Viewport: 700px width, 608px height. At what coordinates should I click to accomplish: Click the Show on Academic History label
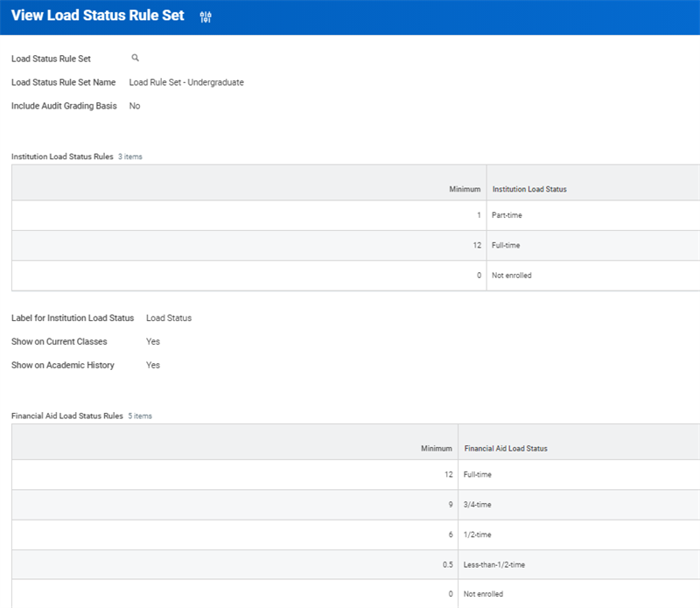pos(62,365)
